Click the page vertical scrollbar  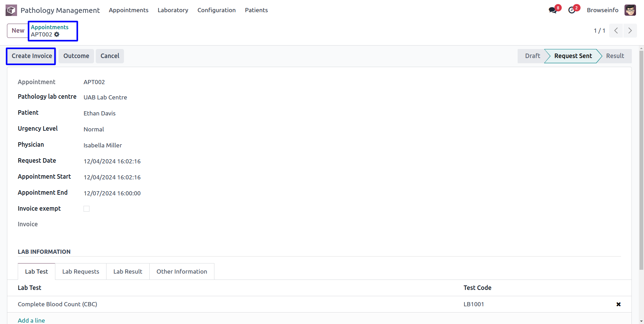coord(641,160)
